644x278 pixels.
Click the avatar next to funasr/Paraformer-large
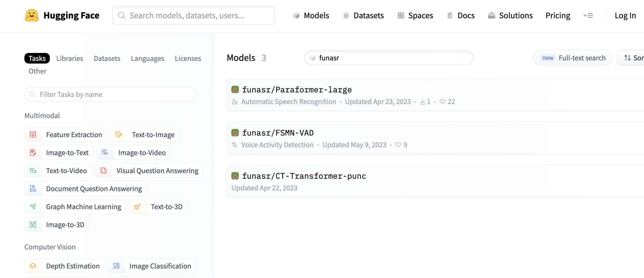coord(235,89)
